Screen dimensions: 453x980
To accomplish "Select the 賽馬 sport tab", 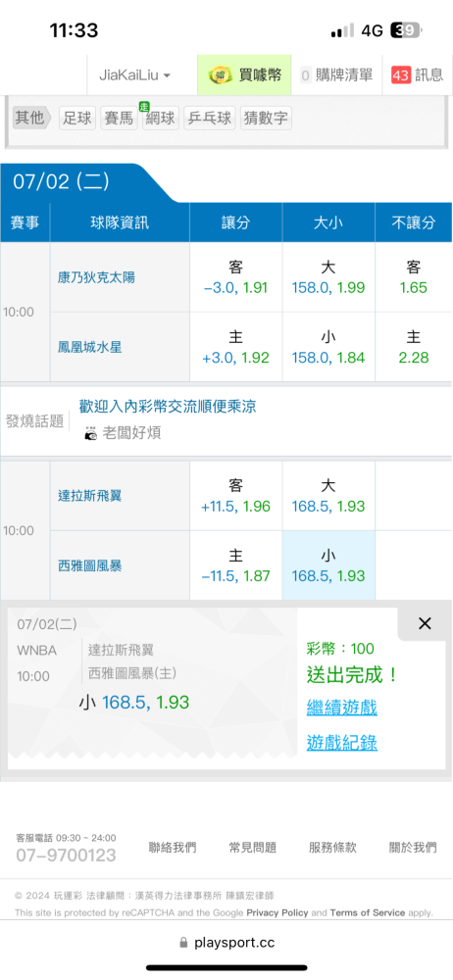I will point(119,119).
